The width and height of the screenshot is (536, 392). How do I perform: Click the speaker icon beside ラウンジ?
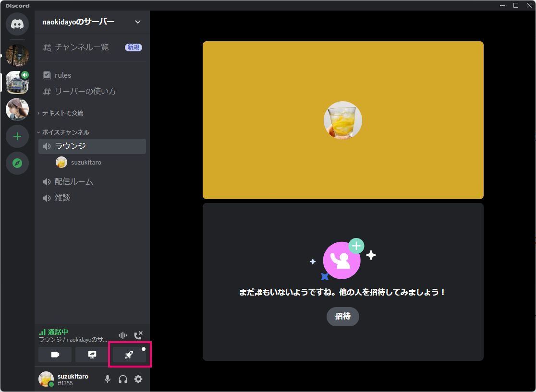pos(47,146)
